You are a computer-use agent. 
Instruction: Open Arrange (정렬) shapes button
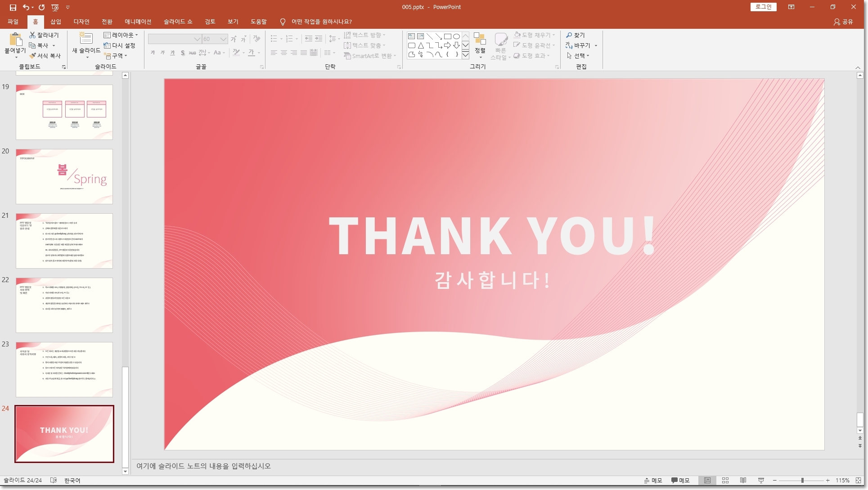480,45
